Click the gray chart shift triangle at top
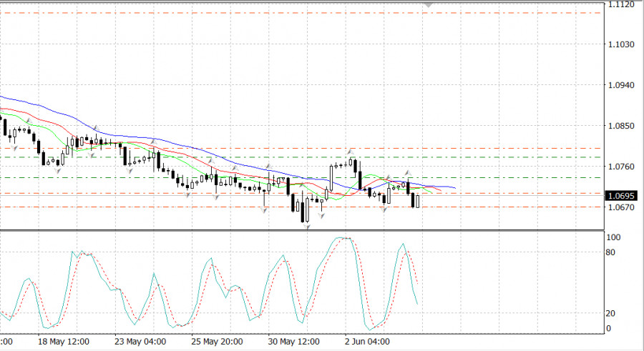Image resolution: width=644 pixels, height=351 pixels. tap(429, 4)
